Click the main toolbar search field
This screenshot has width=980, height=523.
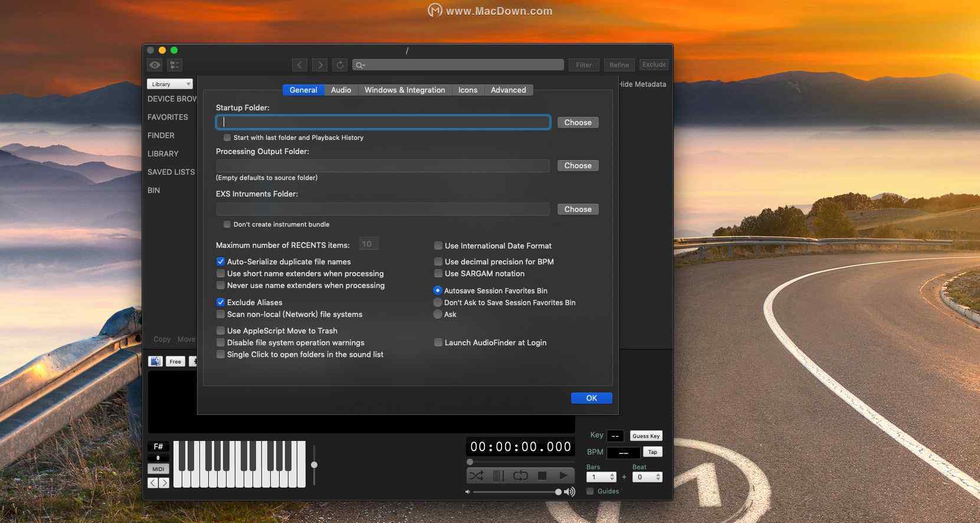pyautogui.click(x=458, y=65)
